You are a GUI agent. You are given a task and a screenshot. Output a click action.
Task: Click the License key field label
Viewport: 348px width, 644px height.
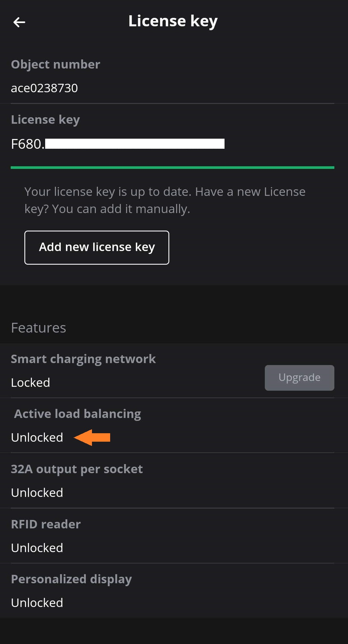(x=45, y=120)
